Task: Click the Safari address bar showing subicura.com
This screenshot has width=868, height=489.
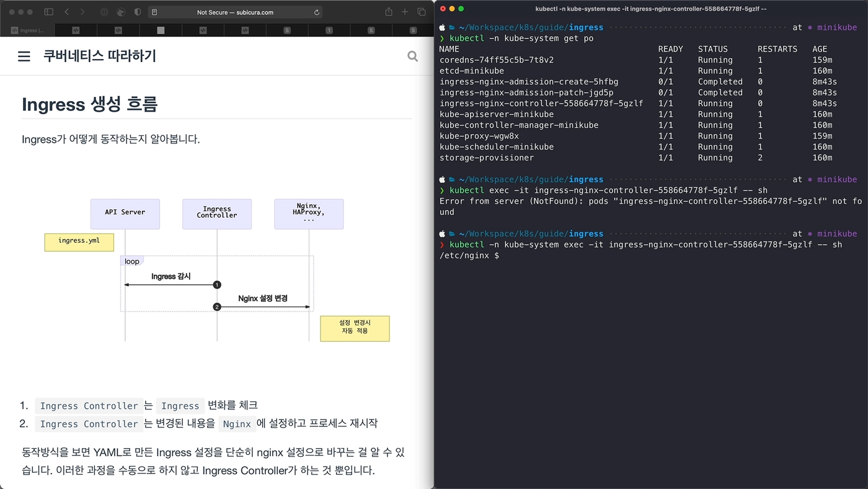Action: click(x=236, y=12)
